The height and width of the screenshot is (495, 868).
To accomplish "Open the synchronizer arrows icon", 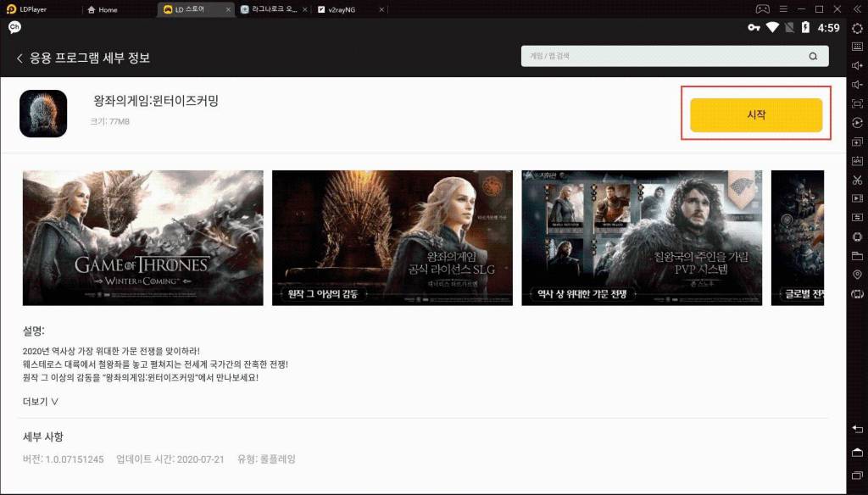I will (x=857, y=217).
